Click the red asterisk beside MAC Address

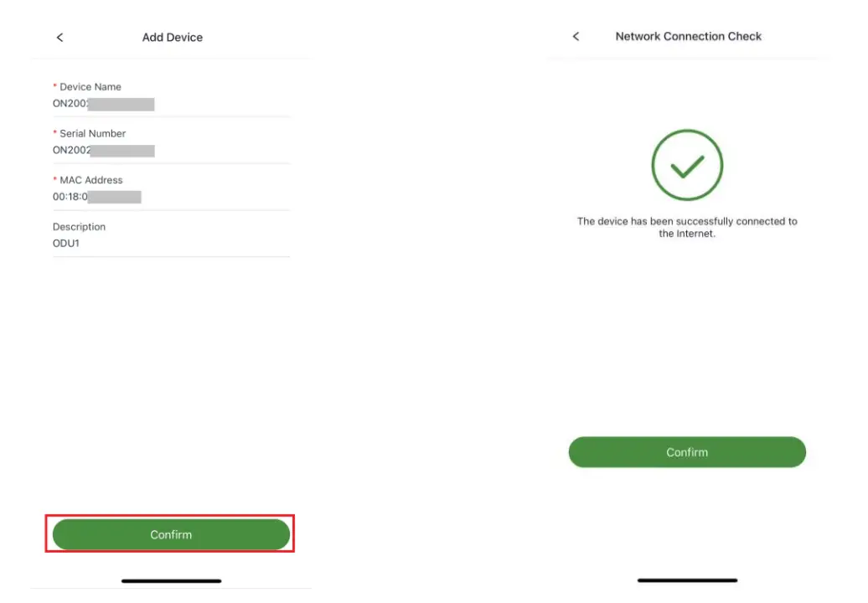click(55, 180)
